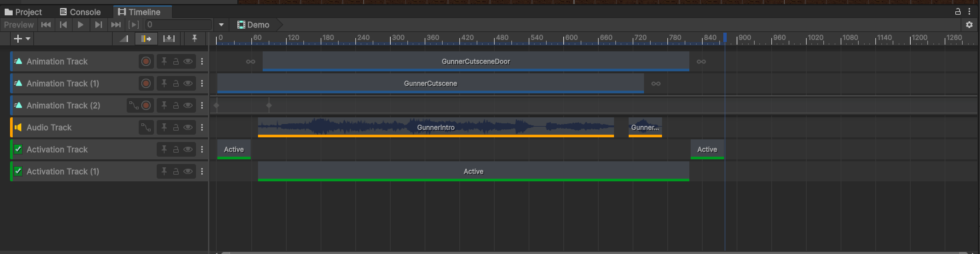Mute Activation Track with eye icon

188,149
